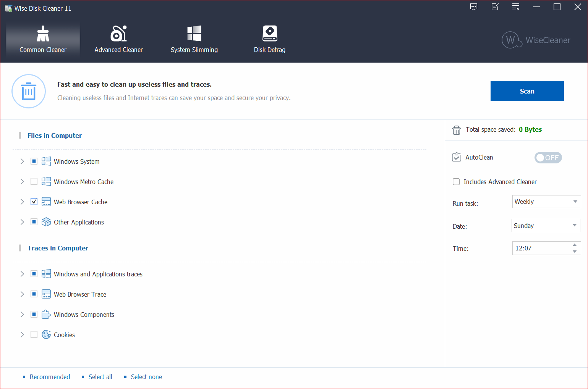
Task: Open the Run task frequency dropdown
Action: click(546, 201)
